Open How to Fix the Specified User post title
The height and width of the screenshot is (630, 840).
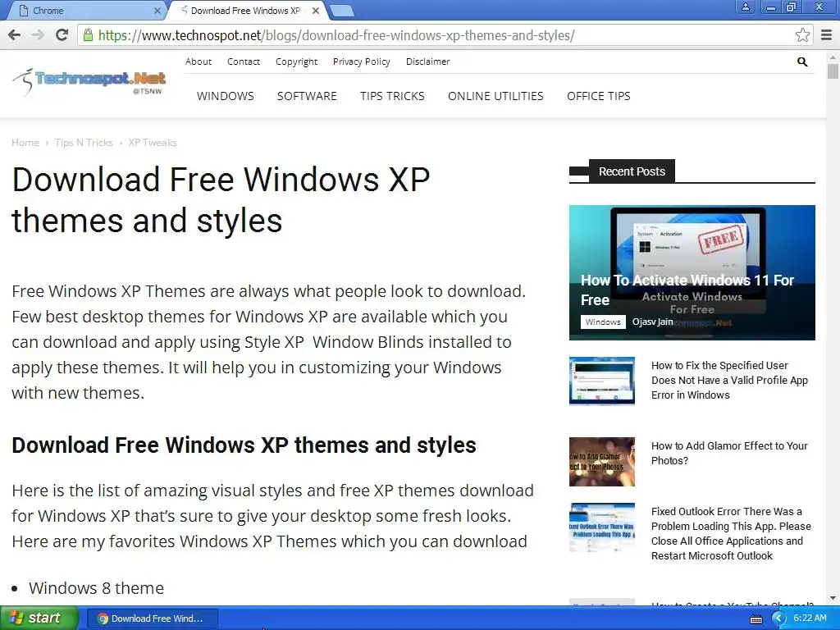click(729, 381)
